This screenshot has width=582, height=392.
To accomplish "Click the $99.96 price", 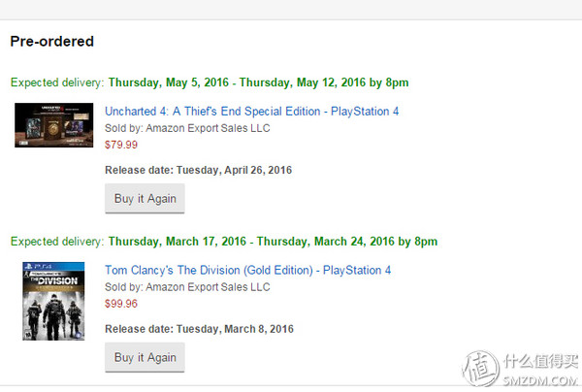I will click(120, 303).
